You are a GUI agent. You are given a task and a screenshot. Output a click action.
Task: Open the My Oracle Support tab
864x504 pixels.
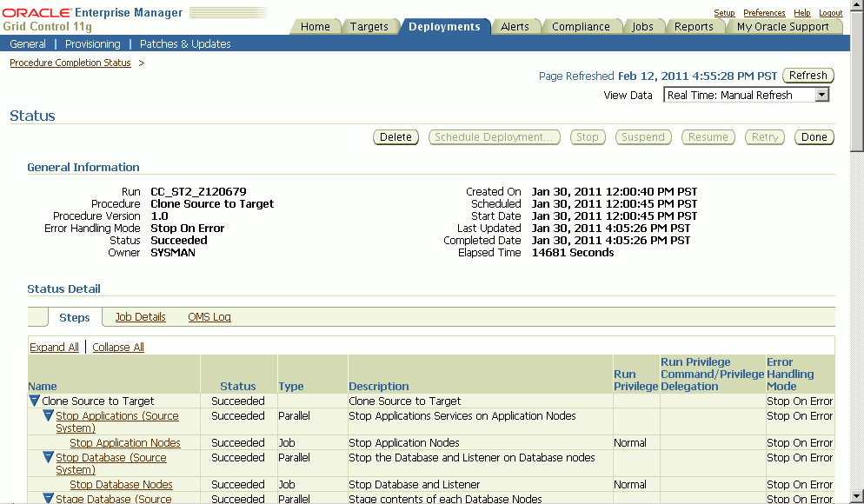782,26
